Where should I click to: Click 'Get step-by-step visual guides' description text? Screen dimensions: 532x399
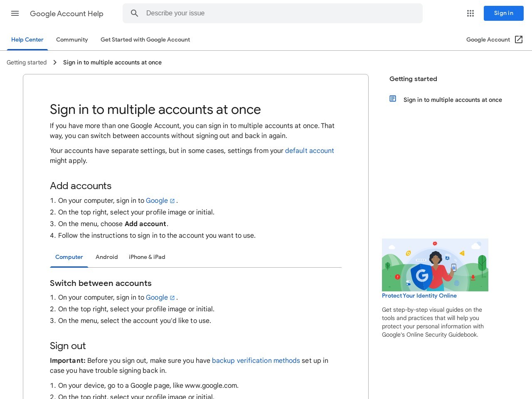coord(433,322)
